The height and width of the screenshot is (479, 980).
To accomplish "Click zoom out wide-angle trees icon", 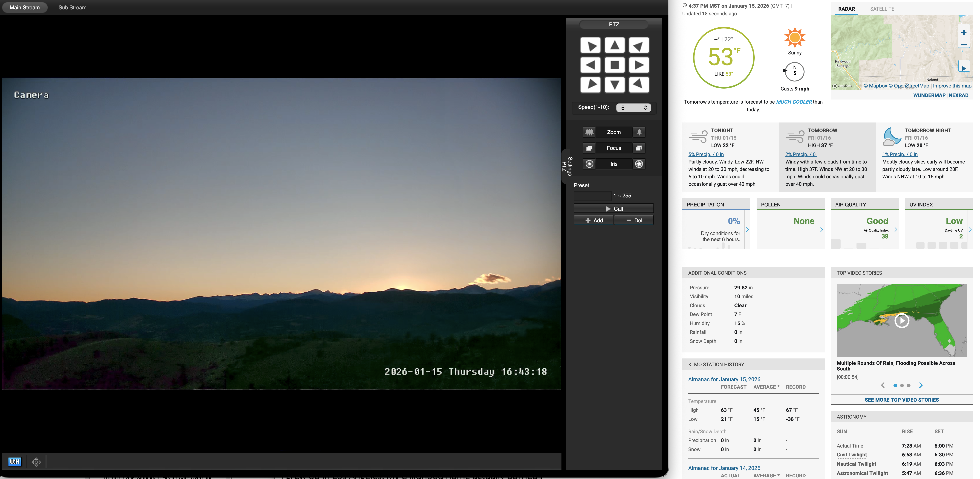I will pyautogui.click(x=589, y=132).
